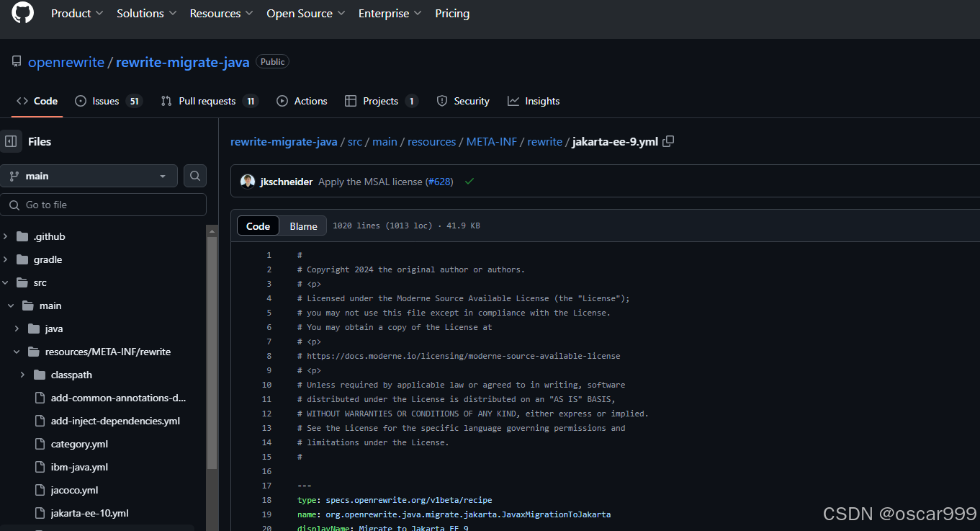
Task: Expand the Enterprise menu
Action: coord(390,14)
